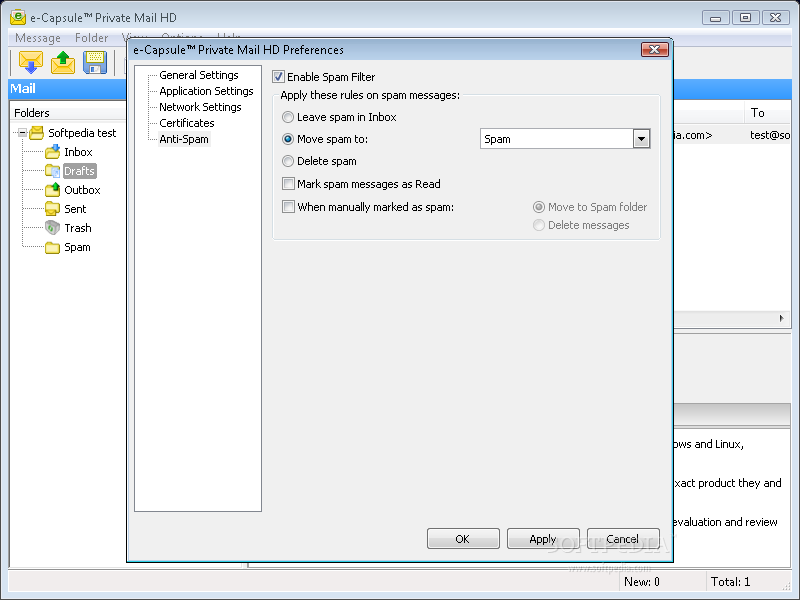This screenshot has height=600, width=800.
Task: Click the Mail section header
Action: point(23,88)
